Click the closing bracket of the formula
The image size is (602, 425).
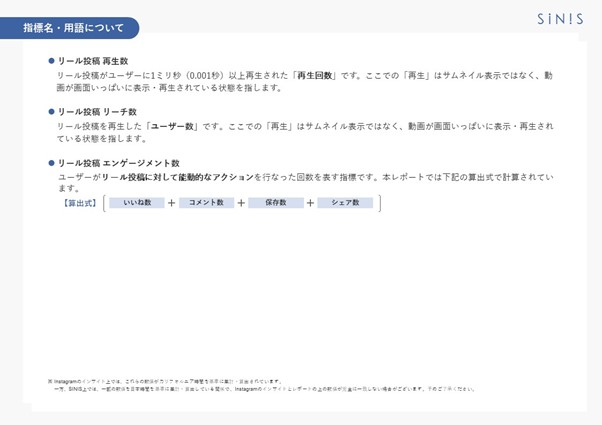click(x=379, y=203)
